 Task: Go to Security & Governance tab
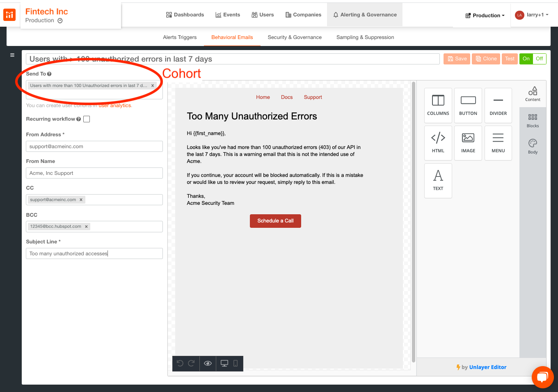coord(295,37)
